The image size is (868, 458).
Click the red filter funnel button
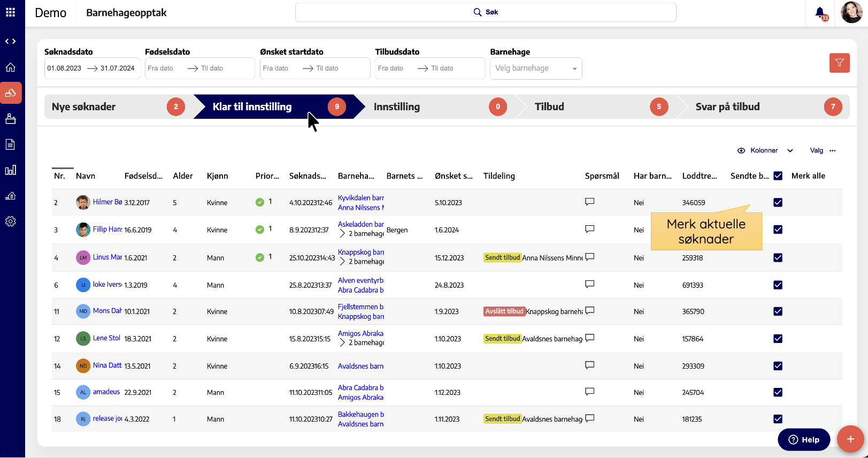840,63
